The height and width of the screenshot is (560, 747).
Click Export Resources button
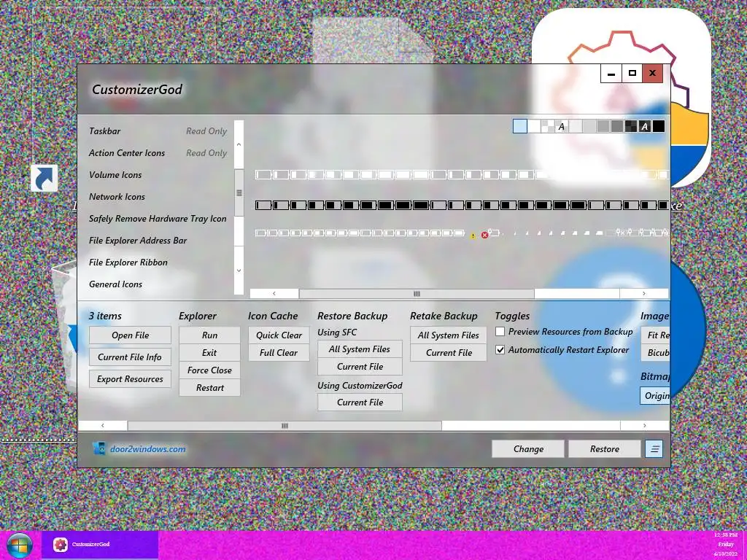point(130,378)
